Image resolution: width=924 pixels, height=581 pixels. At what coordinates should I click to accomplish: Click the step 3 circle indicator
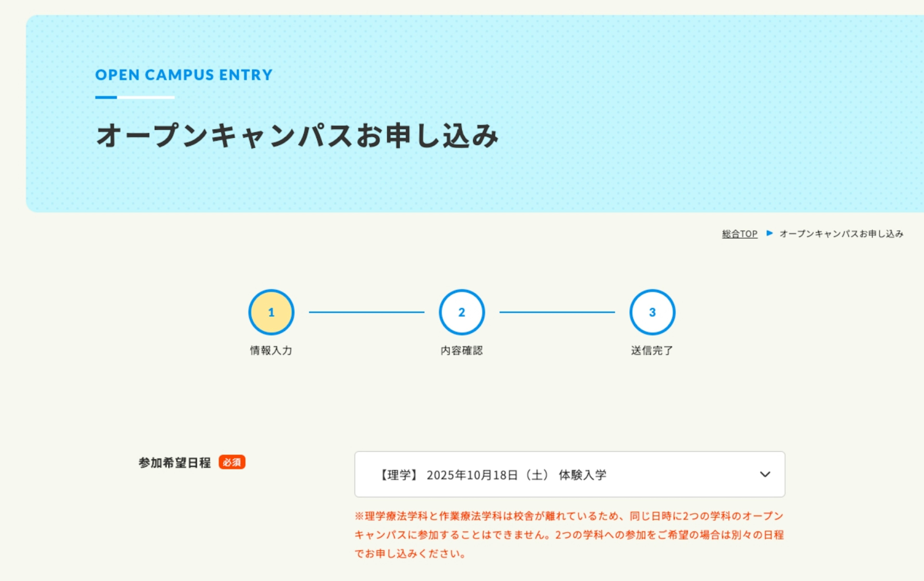652,312
